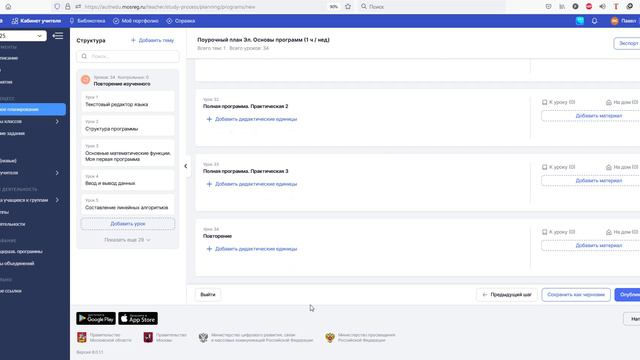Click the blue Опубликовать button
Image resolution: width=640 pixels, height=360 pixels.
[x=628, y=295]
